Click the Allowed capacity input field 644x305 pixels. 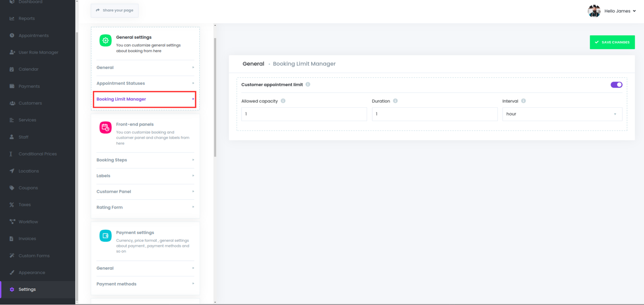304,114
